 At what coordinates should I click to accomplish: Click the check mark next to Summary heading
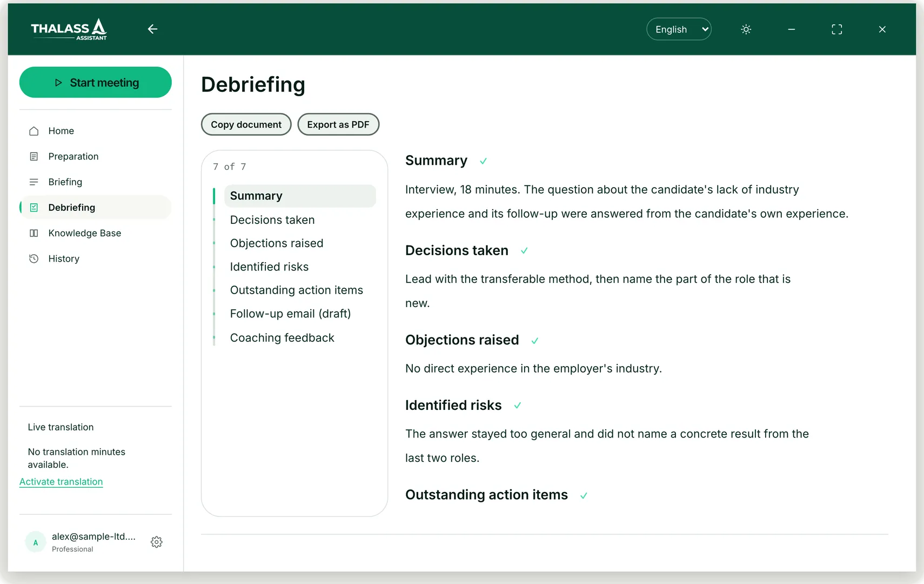click(x=483, y=161)
